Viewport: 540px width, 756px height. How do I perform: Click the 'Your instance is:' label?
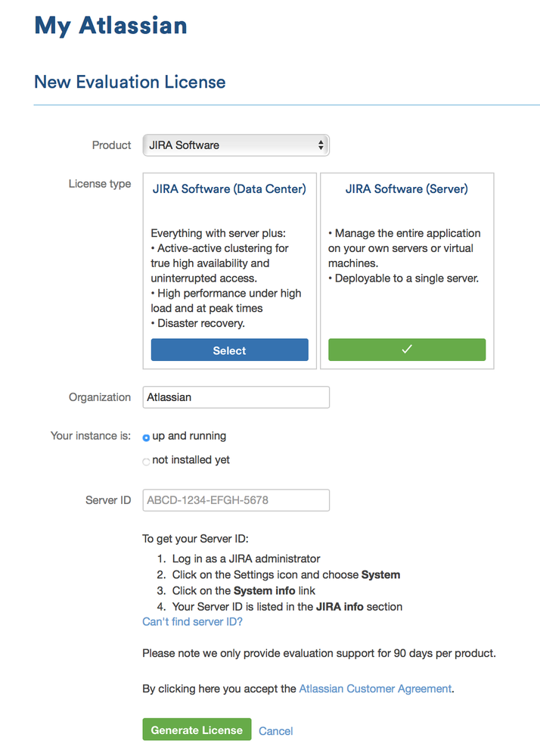point(91,436)
